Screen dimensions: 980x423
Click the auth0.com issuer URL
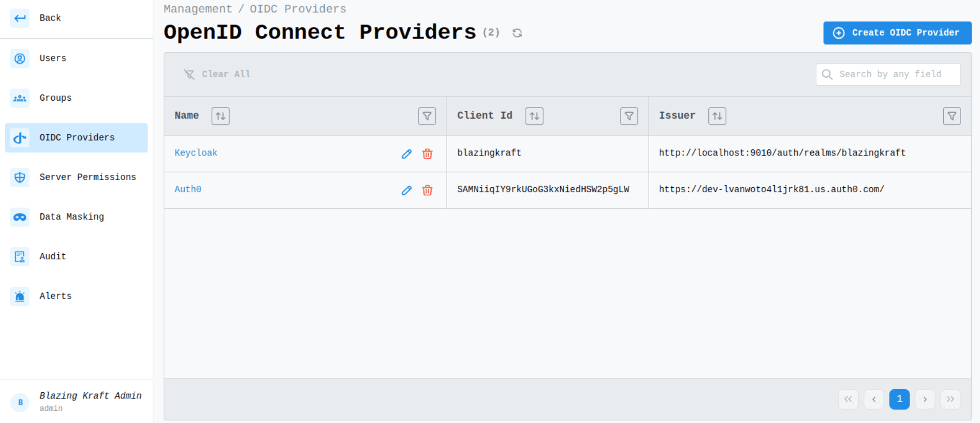click(771, 189)
